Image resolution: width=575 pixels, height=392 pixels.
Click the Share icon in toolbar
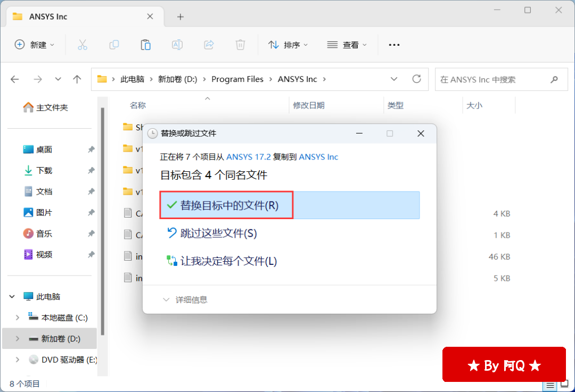click(209, 45)
